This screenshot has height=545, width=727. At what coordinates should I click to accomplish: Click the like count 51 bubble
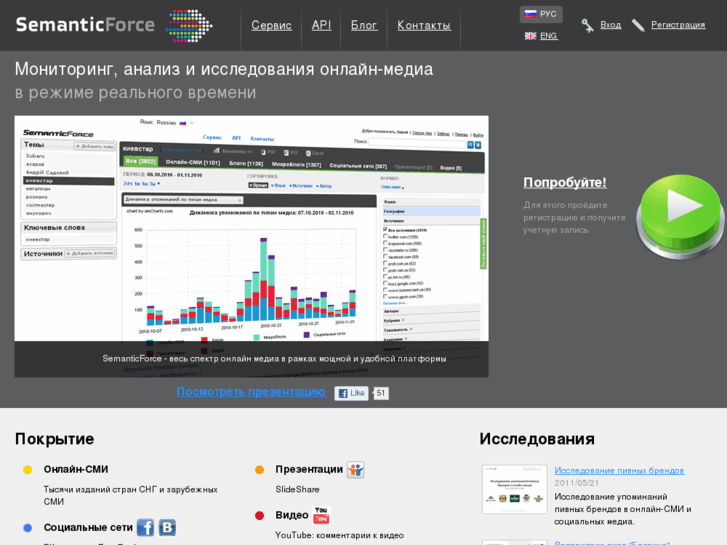[381, 393]
